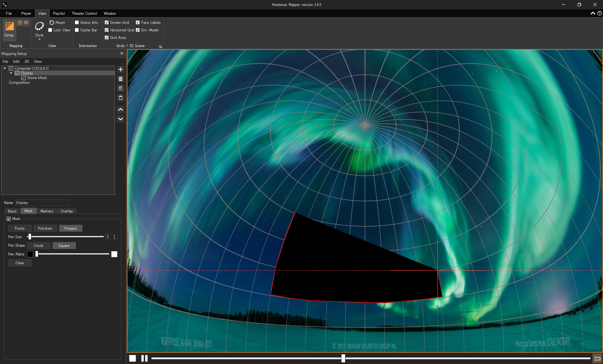Screen dimensions: 603x364
Task: Disable the Mask checkbox
Action: [x=9, y=219]
